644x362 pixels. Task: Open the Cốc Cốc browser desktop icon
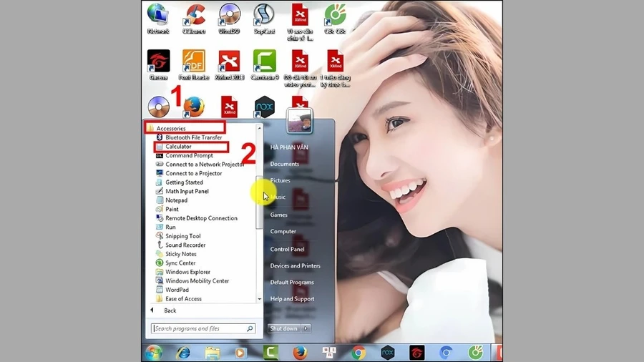coord(335,19)
